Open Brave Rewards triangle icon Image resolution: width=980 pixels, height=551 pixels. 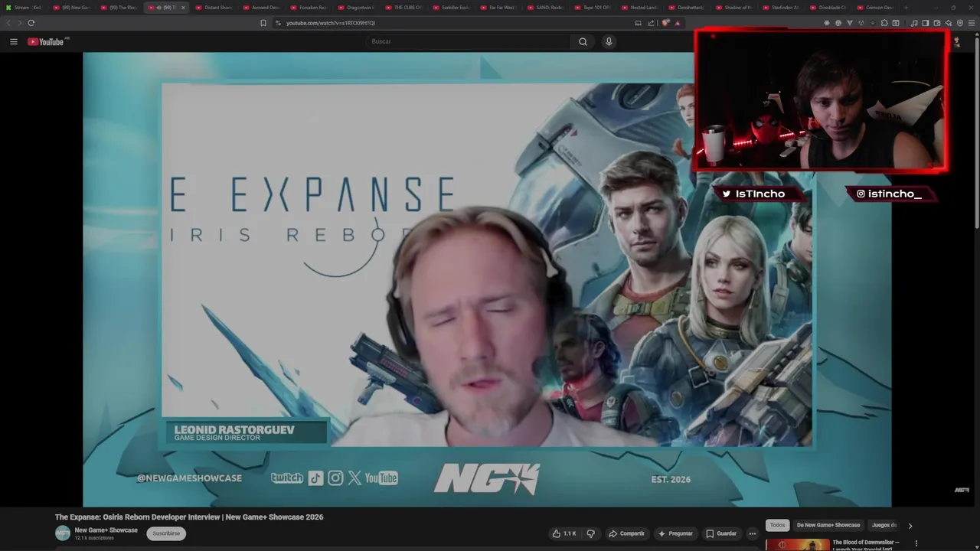(678, 23)
